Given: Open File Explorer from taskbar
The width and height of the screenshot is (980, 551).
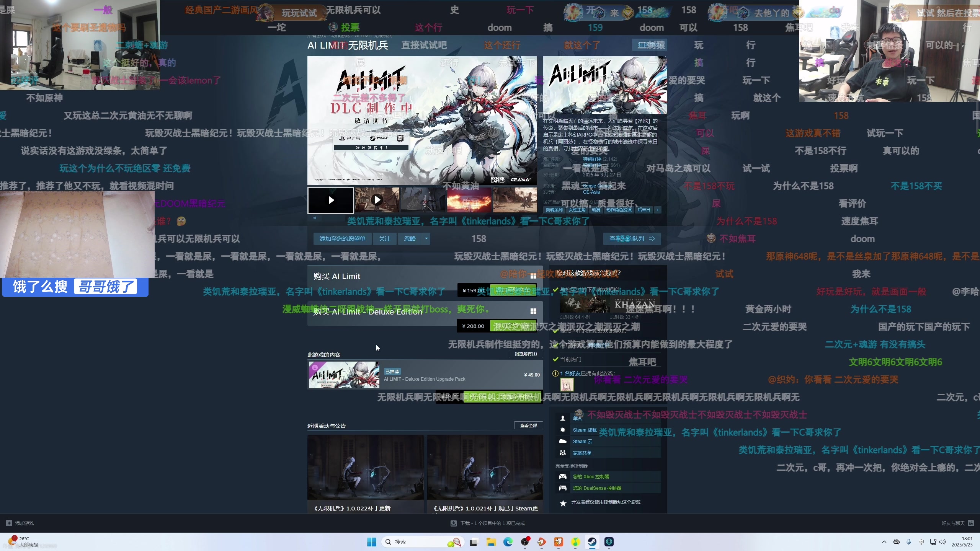Looking at the screenshot, I should pyautogui.click(x=491, y=542).
